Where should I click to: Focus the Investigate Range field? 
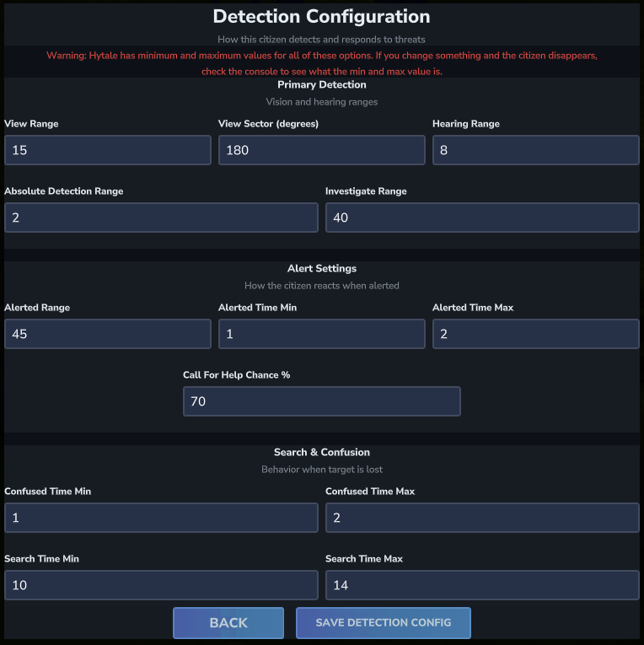[x=482, y=218]
